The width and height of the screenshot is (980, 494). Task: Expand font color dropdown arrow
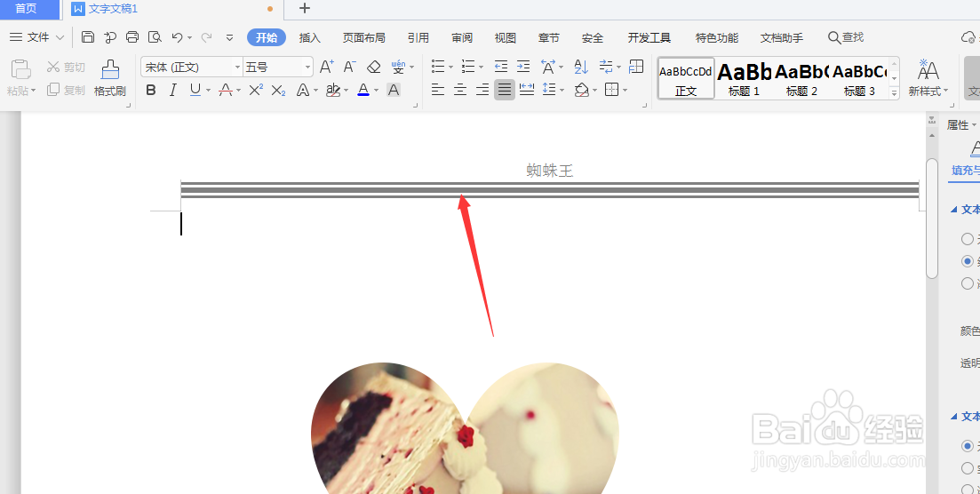[x=376, y=91]
